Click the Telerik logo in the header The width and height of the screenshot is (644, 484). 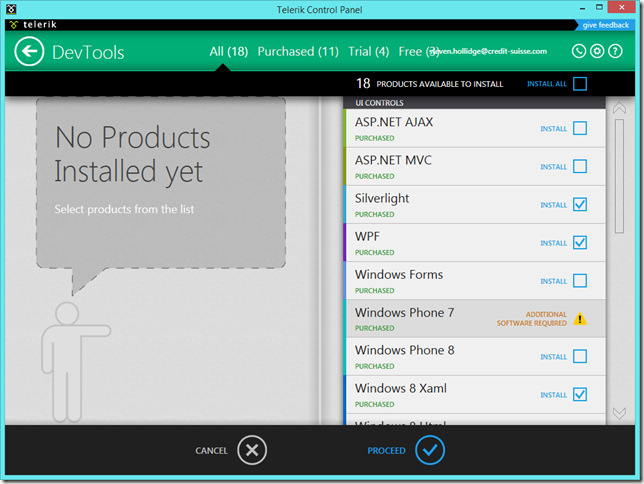[x=33, y=25]
